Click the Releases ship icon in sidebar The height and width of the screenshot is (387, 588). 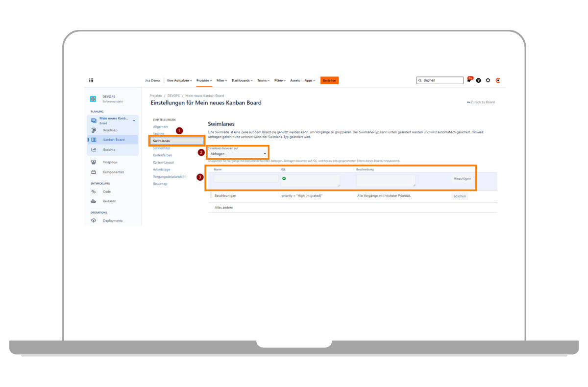coord(94,201)
